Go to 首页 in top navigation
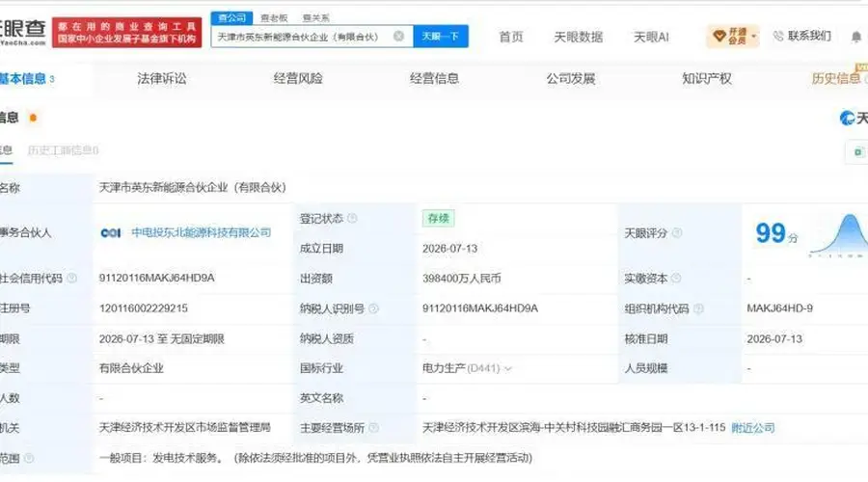The image size is (868, 482). 510,37
